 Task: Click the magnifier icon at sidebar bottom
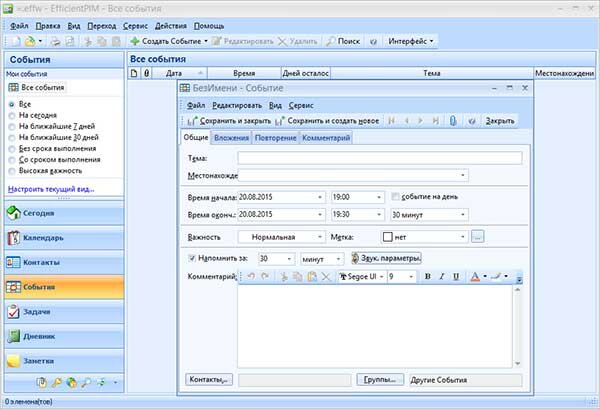[x=86, y=382]
